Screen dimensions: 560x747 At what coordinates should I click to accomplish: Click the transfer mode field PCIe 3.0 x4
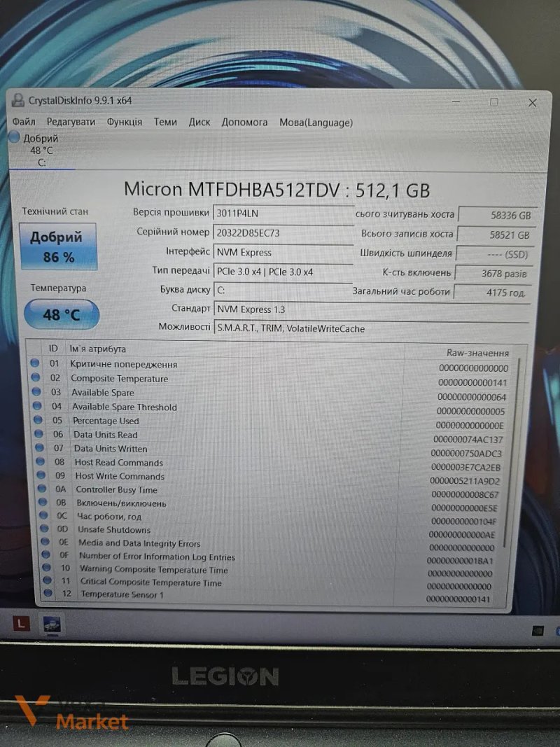[x=283, y=272]
